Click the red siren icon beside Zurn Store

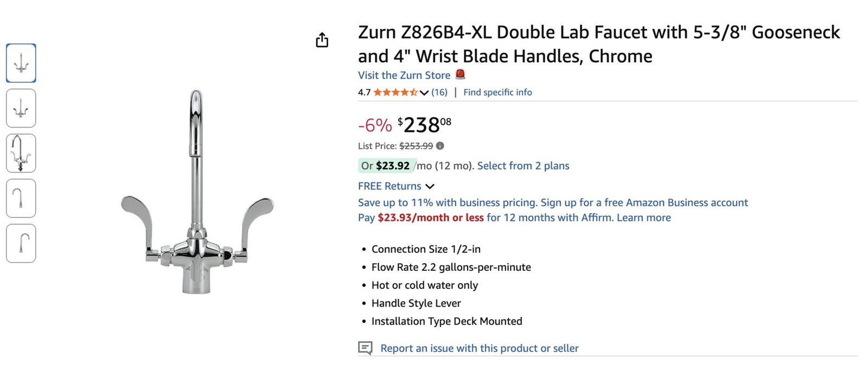pyautogui.click(x=460, y=74)
